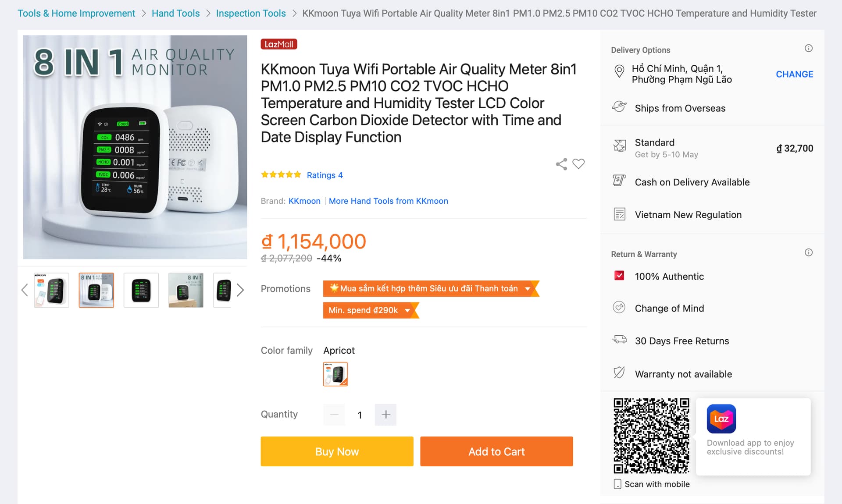Open Hand Tools breadcrumb
842x504 pixels.
[x=175, y=14]
